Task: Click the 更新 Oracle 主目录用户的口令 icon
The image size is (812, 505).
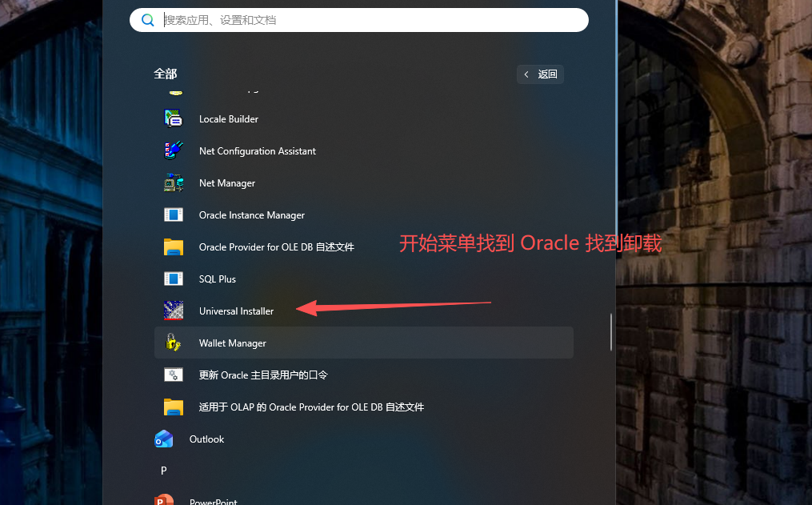Action: click(174, 375)
